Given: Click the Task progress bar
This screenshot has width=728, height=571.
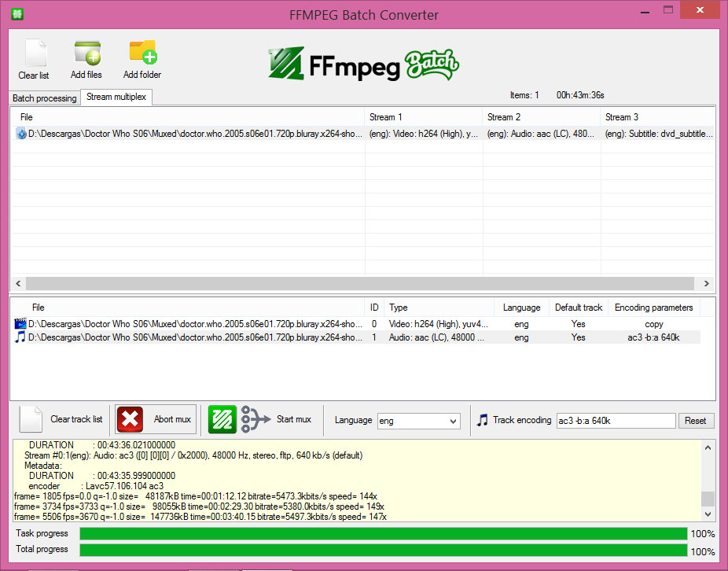Looking at the screenshot, I should click(384, 533).
